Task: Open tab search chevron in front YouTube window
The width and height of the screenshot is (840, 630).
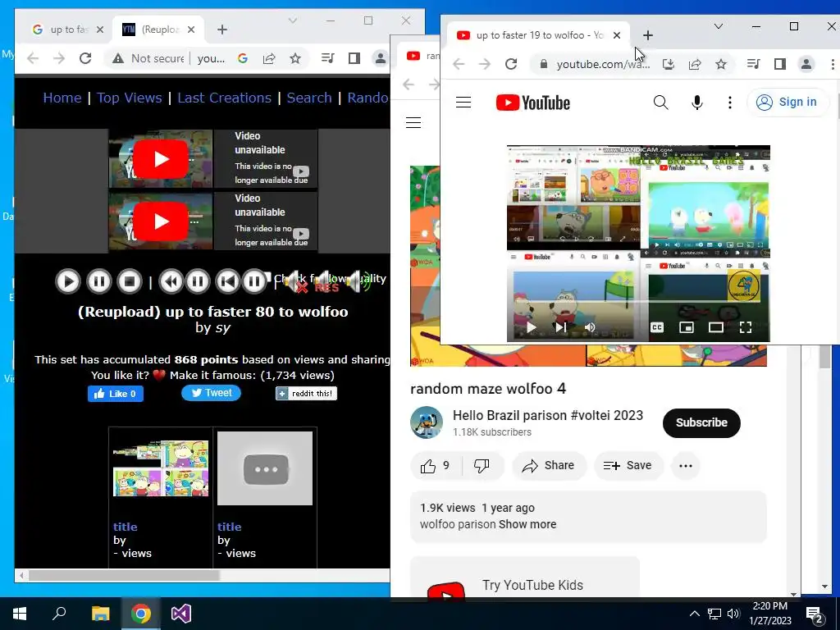Action: (x=719, y=26)
